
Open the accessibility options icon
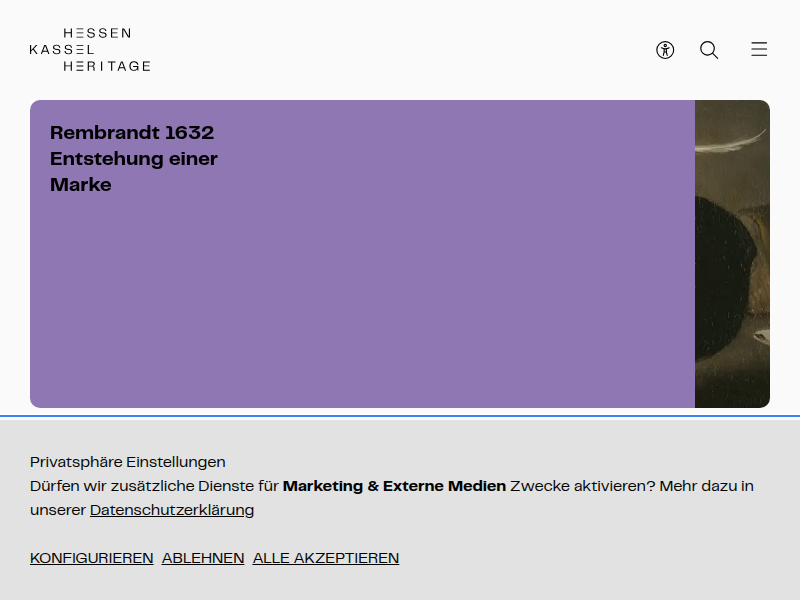pos(665,50)
